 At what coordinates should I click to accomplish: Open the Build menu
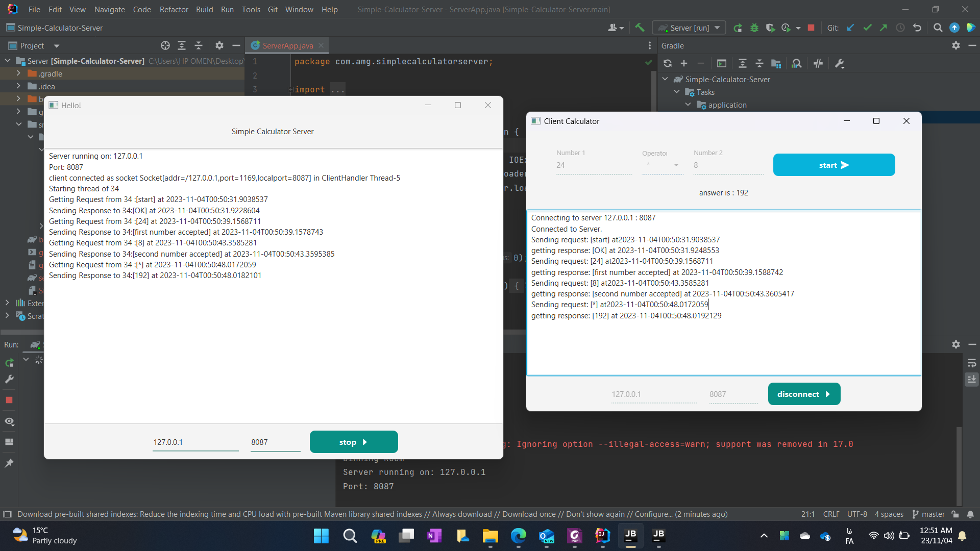[x=204, y=9]
